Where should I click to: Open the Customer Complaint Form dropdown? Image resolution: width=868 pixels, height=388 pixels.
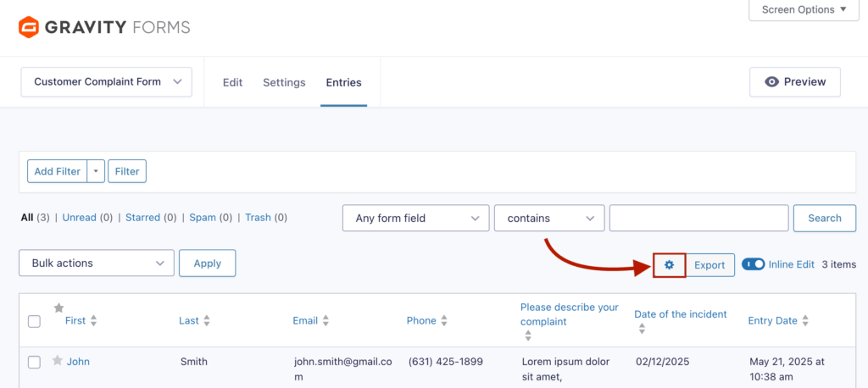pos(107,82)
